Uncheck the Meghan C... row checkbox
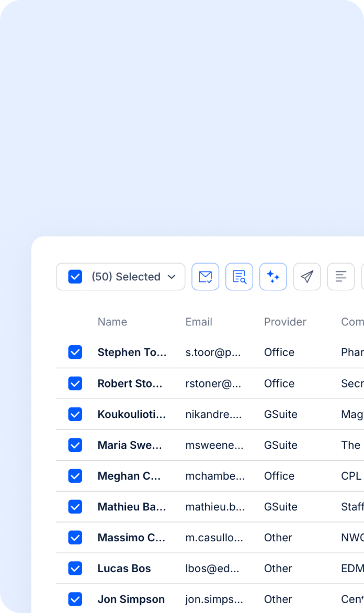 pos(75,476)
